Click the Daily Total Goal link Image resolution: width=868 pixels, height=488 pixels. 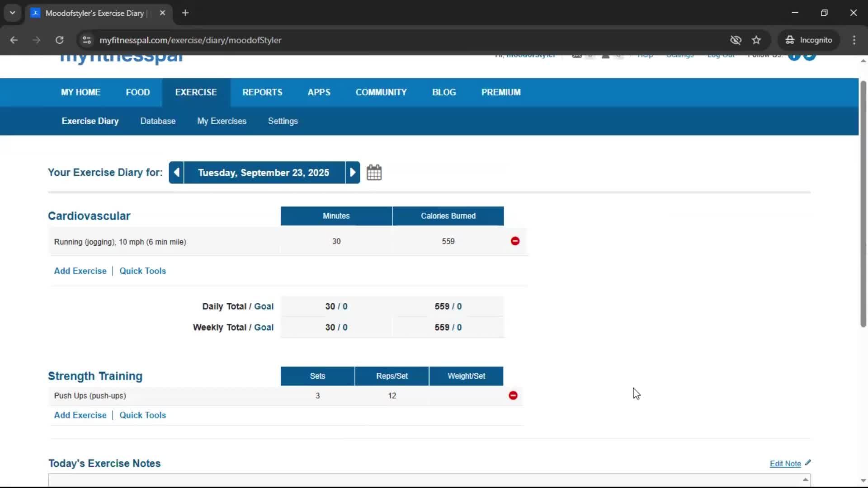[x=264, y=306]
